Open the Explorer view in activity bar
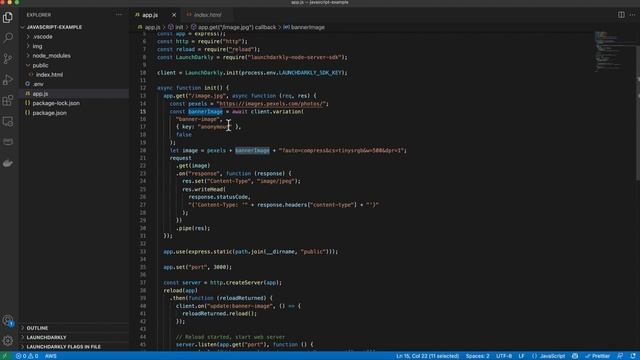 [8, 17]
